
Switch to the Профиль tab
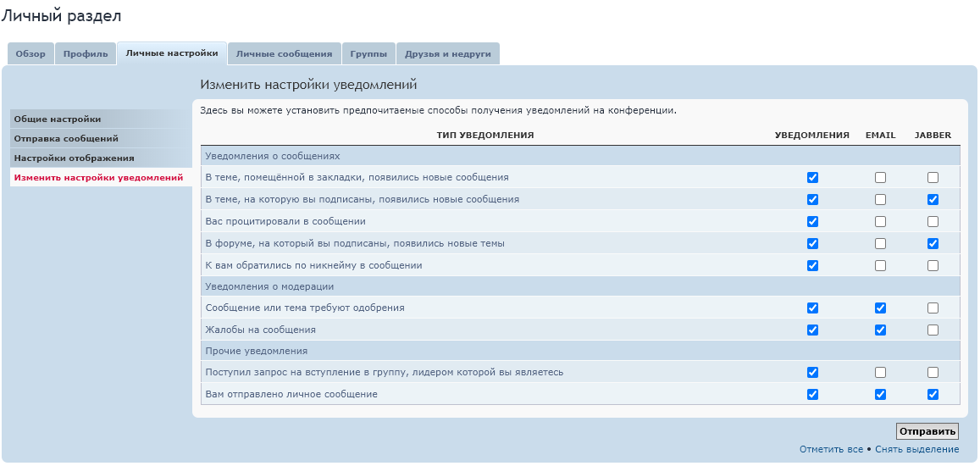86,53
